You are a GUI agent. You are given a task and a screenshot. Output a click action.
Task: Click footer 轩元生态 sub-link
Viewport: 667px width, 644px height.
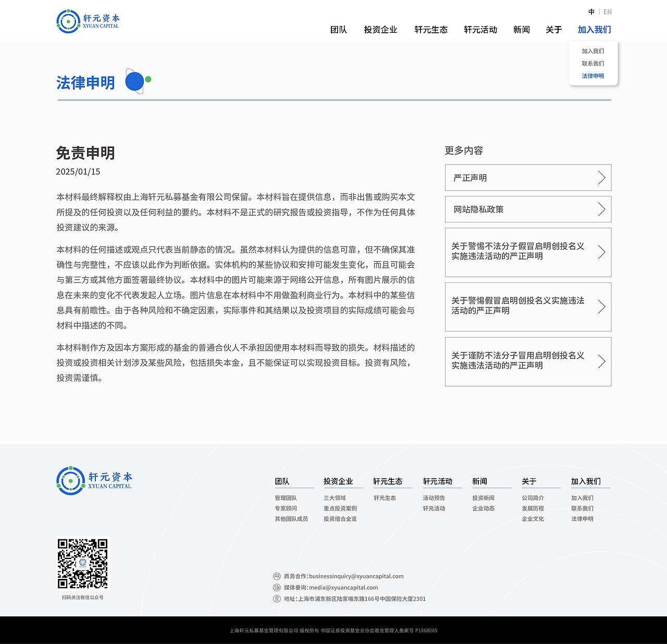pyautogui.click(x=385, y=498)
